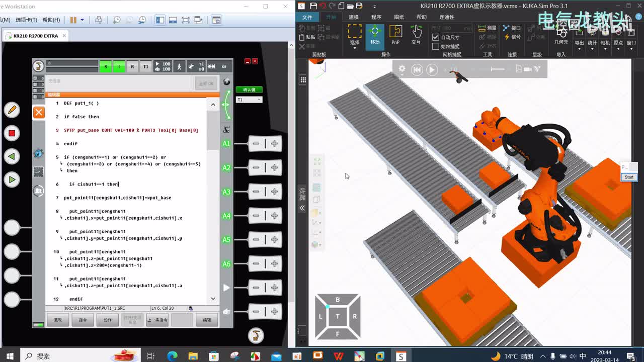Open the program override 100 setting

tap(163, 66)
